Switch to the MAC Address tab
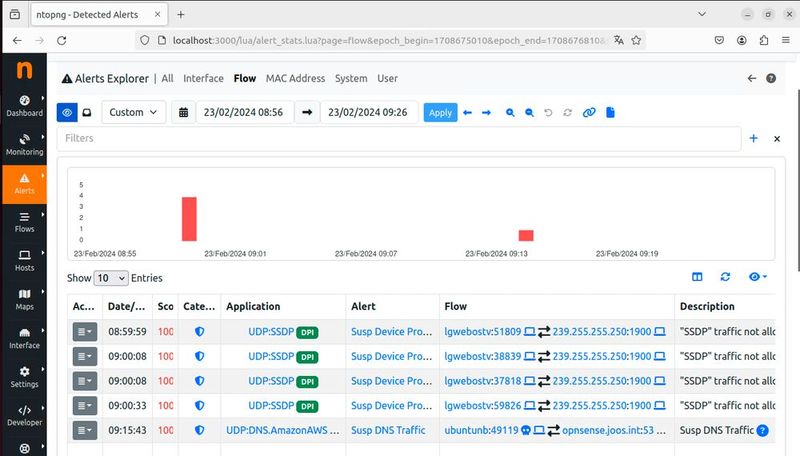 tap(295, 78)
